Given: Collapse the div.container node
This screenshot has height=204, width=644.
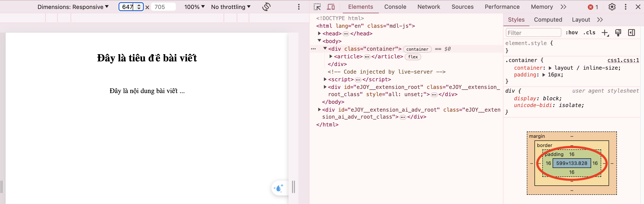Looking at the screenshot, I should pos(325,48).
